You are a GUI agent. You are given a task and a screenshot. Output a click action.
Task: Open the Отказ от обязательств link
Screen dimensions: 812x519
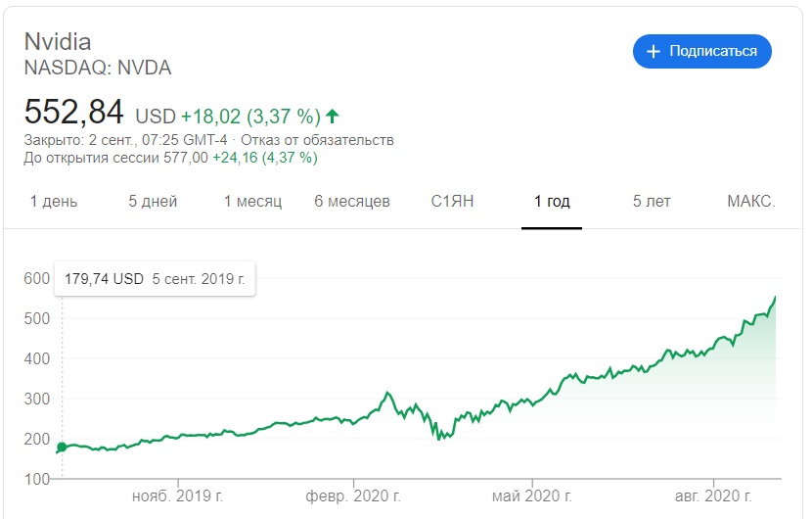[x=338, y=140]
